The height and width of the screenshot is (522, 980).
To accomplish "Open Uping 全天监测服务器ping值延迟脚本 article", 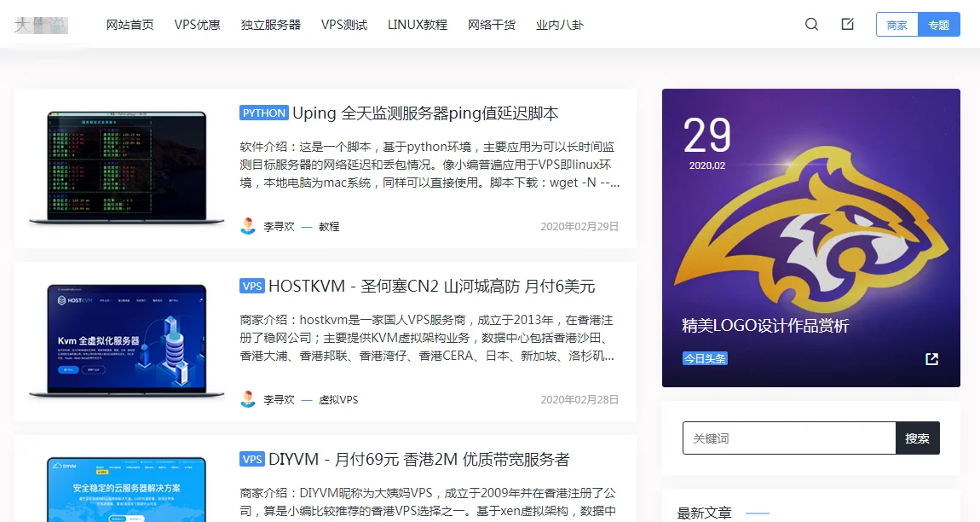I will tap(425, 113).
